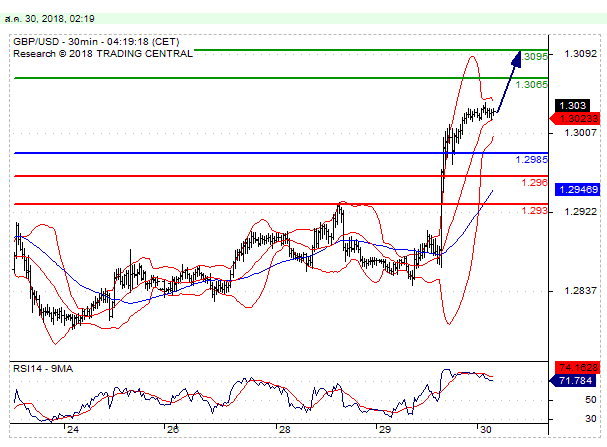The width and height of the screenshot is (607, 447).
Task: Click the green 1.3065 resistance label
Action: point(532,84)
